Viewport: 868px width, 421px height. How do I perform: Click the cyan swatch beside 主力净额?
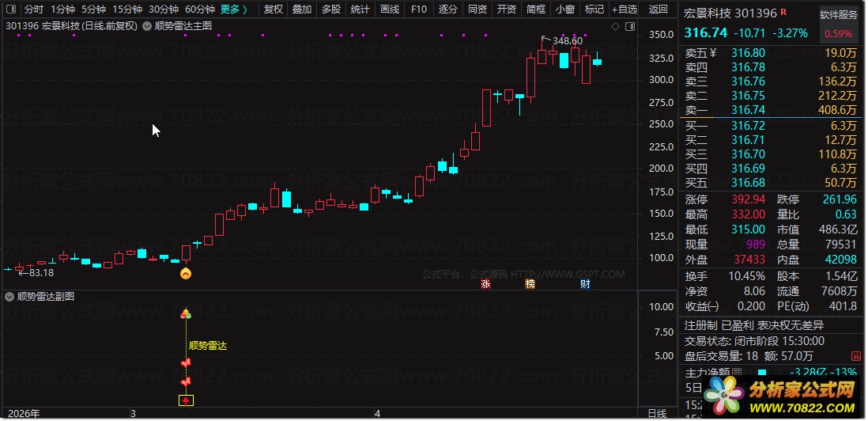coord(762,372)
